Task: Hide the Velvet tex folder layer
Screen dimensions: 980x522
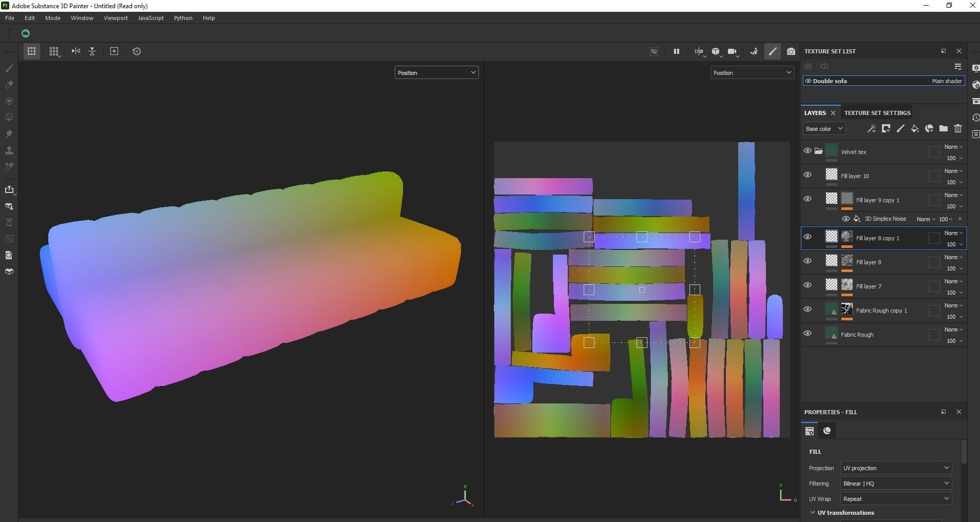Action: tap(808, 151)
